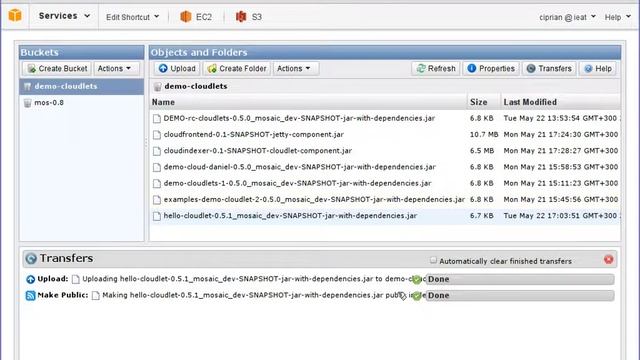Screen dimensions: 640x360
Task: Click Tue May 22 17:03:51 modified date
Action: [x=560, y=216]
